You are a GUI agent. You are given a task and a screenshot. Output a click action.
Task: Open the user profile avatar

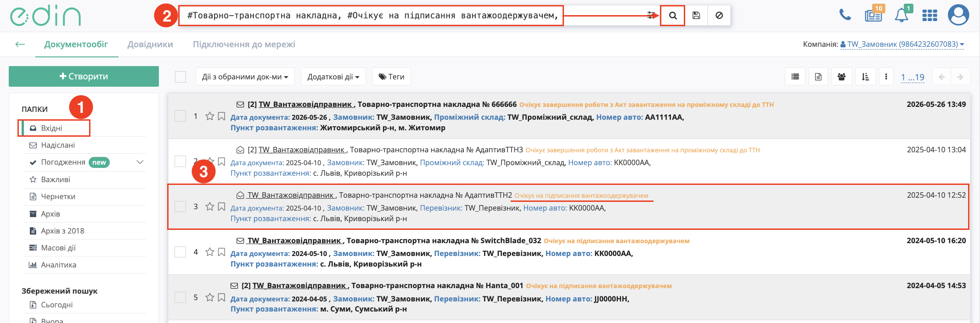point(958,15)
